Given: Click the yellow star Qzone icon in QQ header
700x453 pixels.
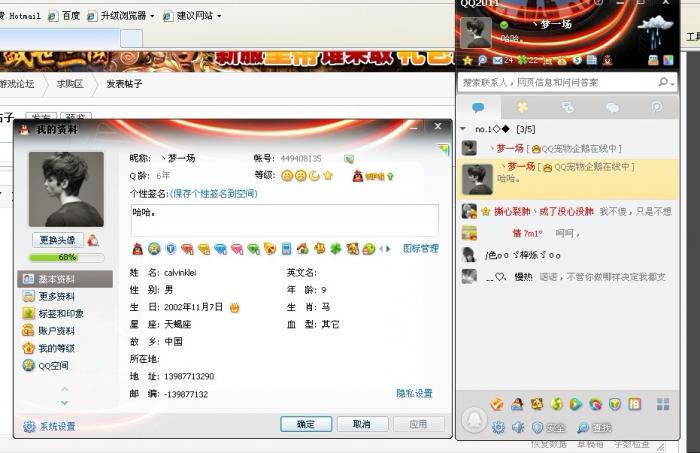Looking at the screenshot, I should click(x=467, y=60).
